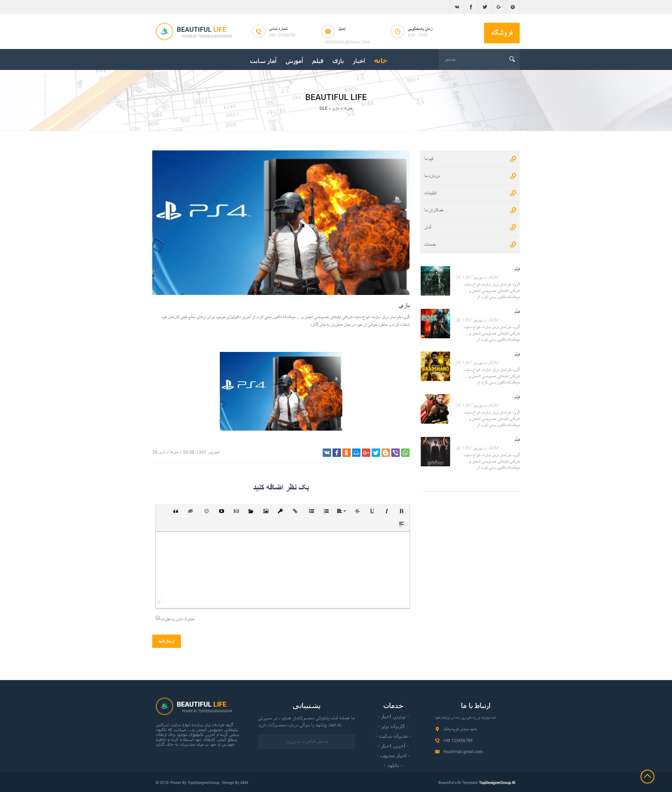Open the Twitter link in the top bar

point(484,7)
